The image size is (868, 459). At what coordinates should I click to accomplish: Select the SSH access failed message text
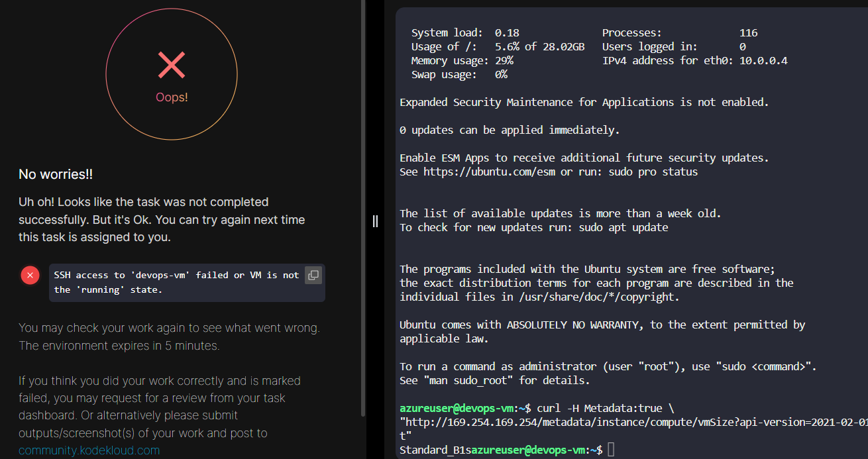[x=176, y=282]
